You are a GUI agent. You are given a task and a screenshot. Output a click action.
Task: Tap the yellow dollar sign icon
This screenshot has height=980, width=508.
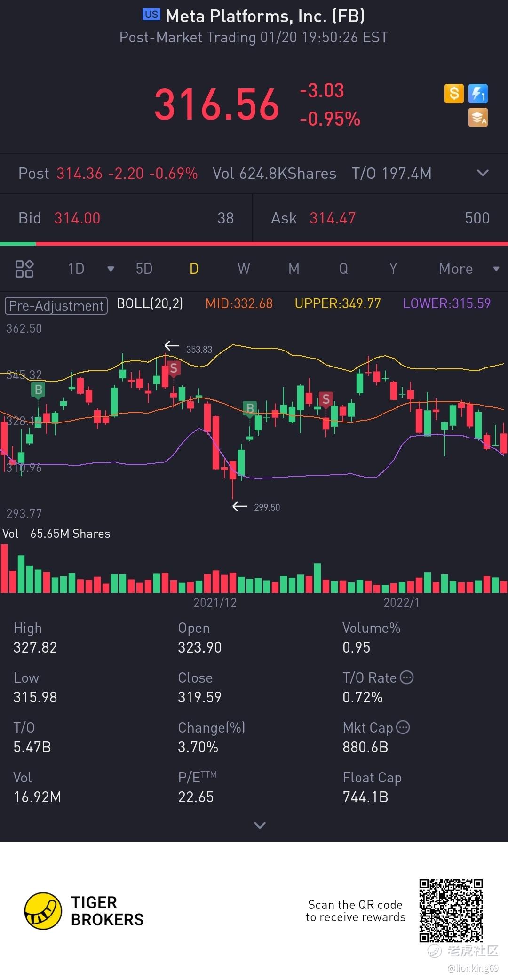(x=454, y=93)
